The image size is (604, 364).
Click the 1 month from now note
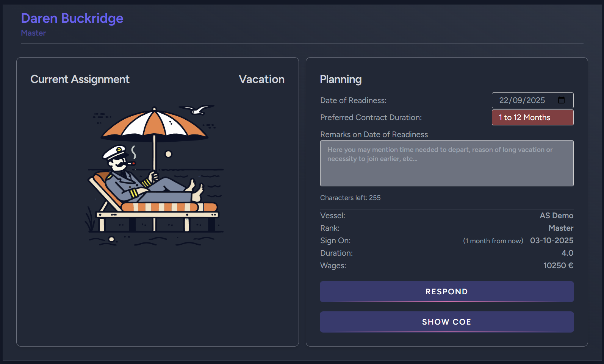click(493, 241)
